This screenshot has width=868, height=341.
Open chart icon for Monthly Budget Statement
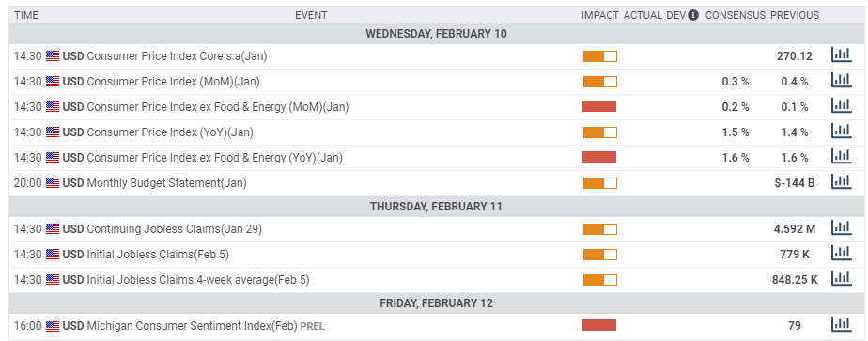(841, 181)
